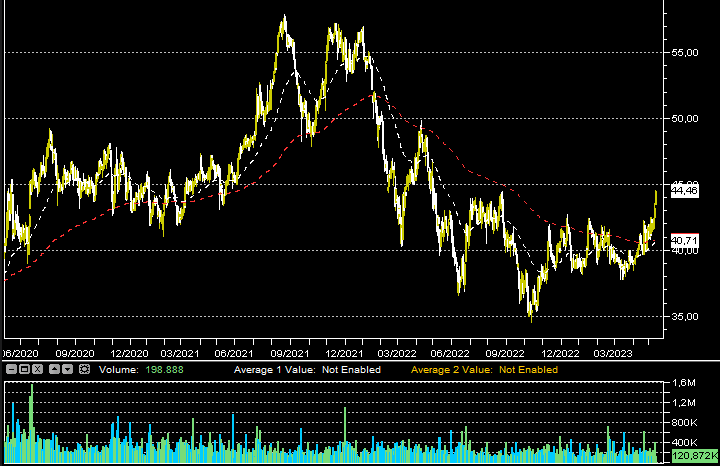Click the Average 2 Value label
This screenshot has height=466, width=720.
click(453, 370)
